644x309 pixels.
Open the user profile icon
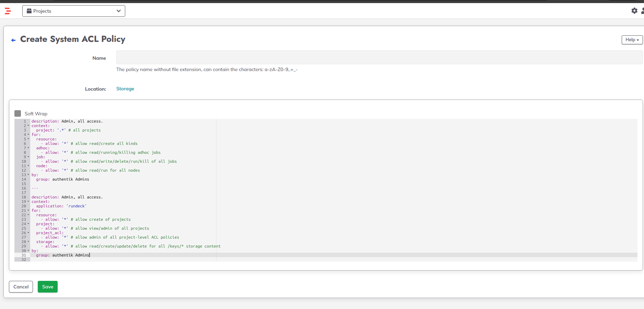642,11
